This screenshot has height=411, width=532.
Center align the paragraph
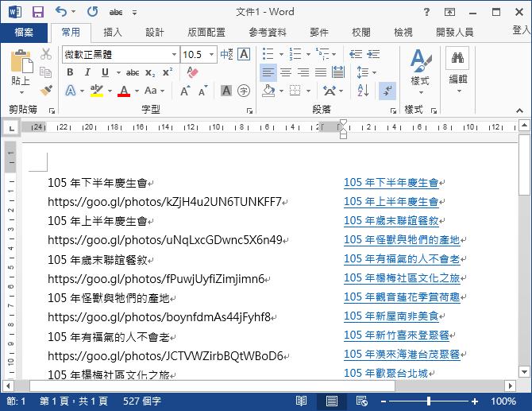[286, 72]
